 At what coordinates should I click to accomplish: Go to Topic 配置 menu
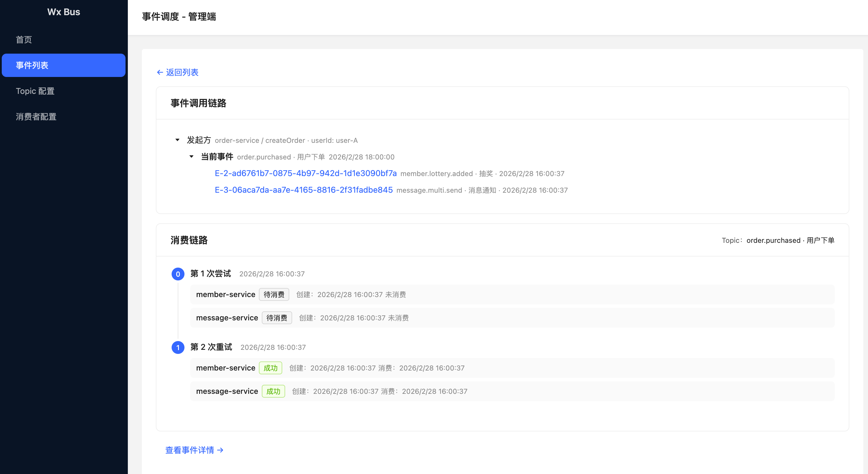(x=35, y=91)
